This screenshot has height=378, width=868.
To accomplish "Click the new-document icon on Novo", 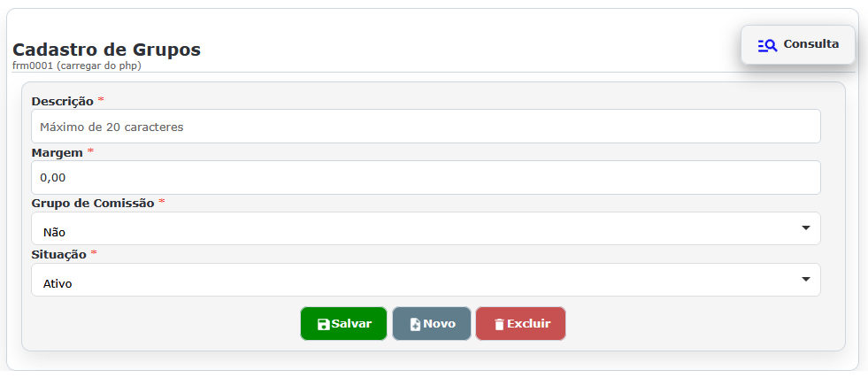I will pos(415,324).
